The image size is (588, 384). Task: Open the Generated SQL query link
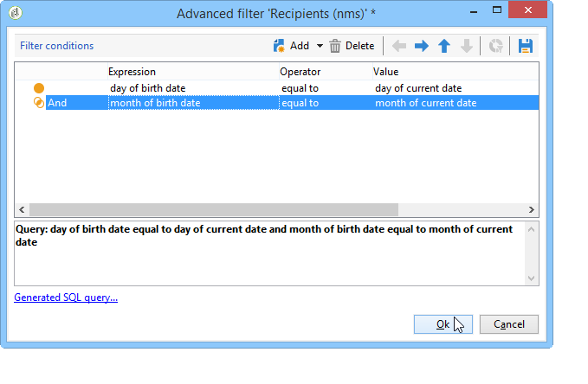pos(66,298)
